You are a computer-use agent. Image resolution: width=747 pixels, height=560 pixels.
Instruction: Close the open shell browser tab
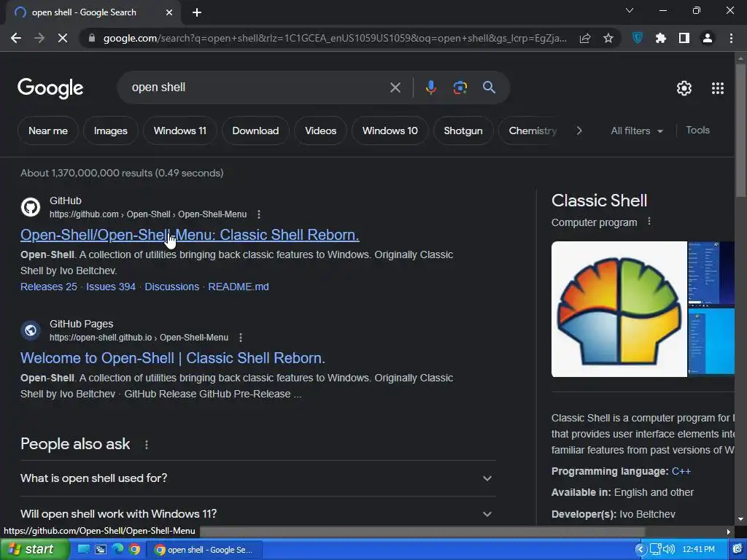pos(169,12)
